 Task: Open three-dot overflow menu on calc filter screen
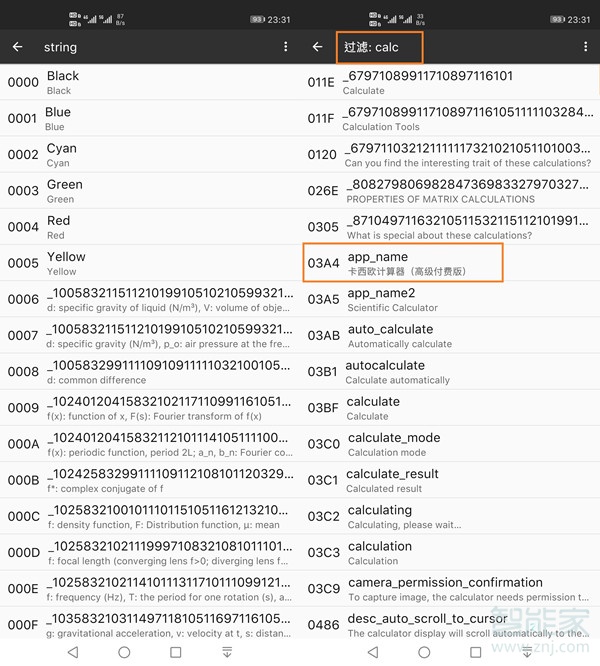[x=585, y=47]
